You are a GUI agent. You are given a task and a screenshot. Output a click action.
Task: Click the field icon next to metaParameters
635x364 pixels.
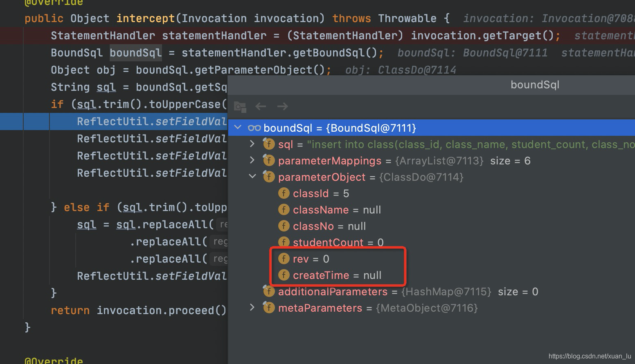click(x=269, y=308)
